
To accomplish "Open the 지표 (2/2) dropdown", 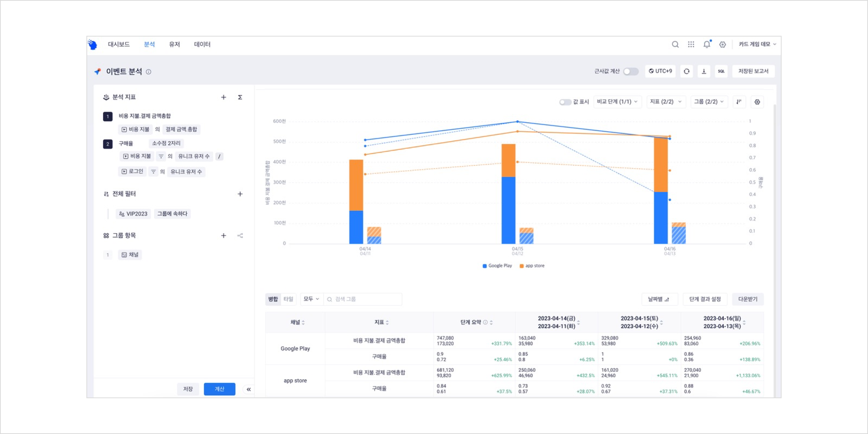I will tap(665, 102).
